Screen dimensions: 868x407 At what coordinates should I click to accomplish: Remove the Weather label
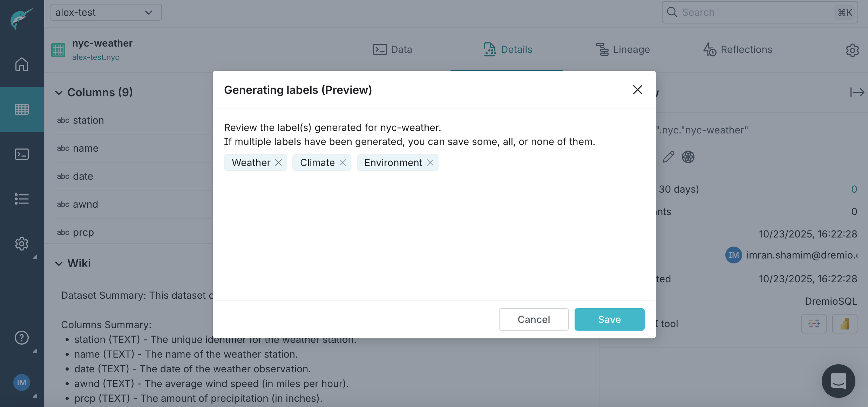pyautogui.click(x=279, y=163)
